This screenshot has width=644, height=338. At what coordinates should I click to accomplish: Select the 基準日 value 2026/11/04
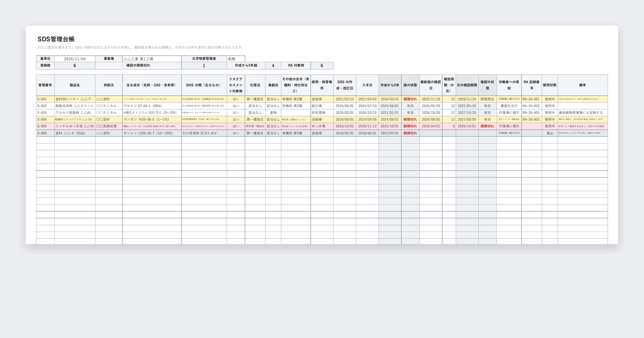click(75, 58)
